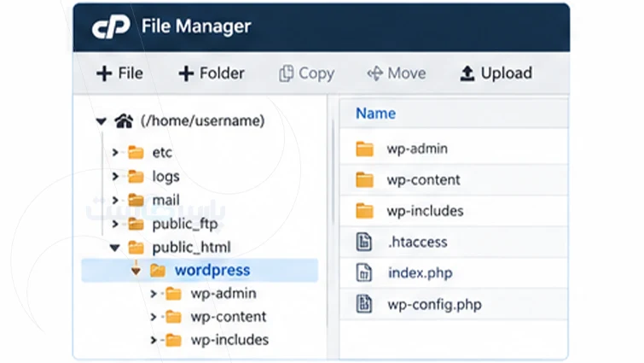Click wp-content folder icon in tree
This screenshot has height=363, width=644.
coord(173,317)
